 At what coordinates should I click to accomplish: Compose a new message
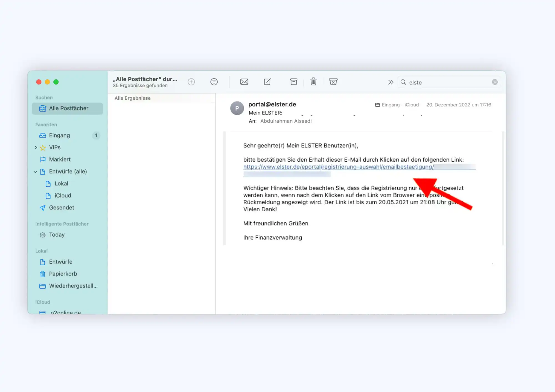[267, 82]
